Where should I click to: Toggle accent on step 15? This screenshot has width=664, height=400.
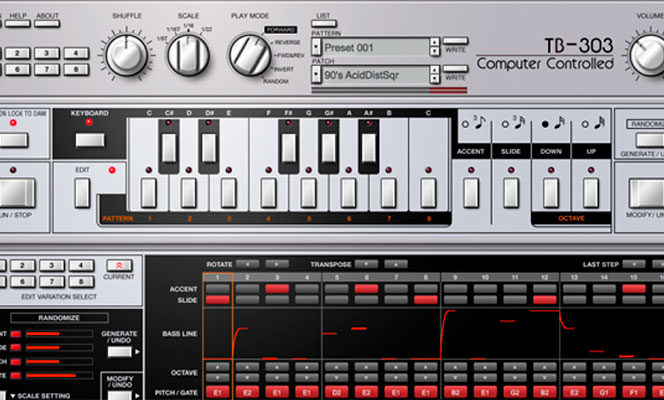click(634, 289)
